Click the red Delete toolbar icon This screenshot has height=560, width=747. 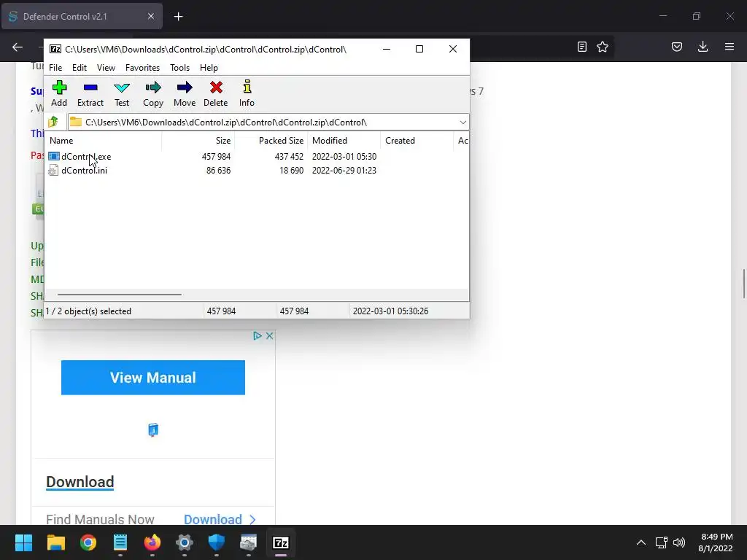216,93
